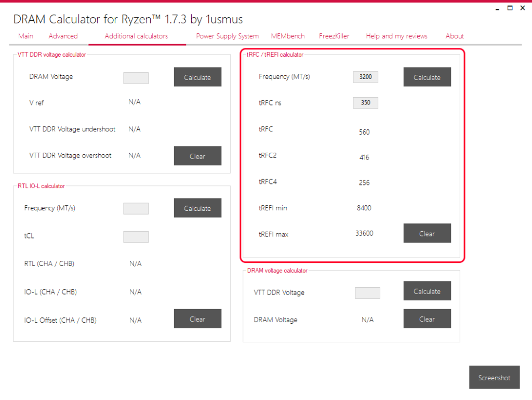This screenshot has width=532, height=400.
Task: Open the Advanced tab
Action: coord(63,36)
